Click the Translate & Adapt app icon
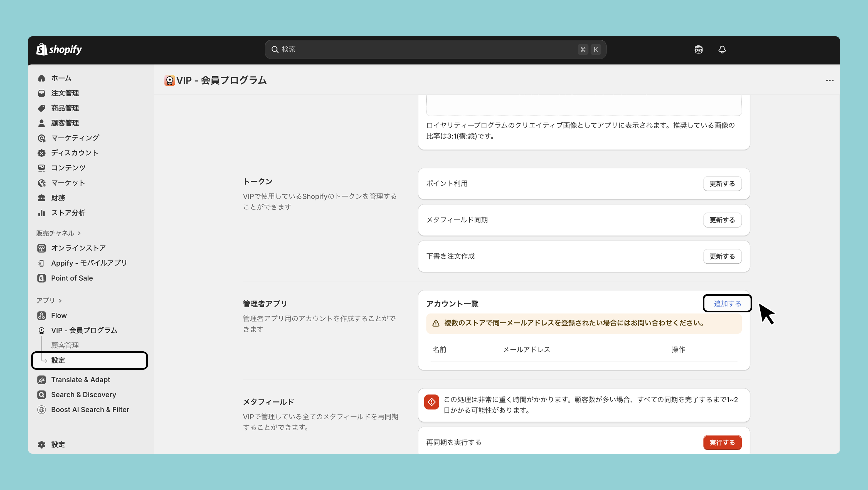 pyautogui.click(x=41, y=380)
